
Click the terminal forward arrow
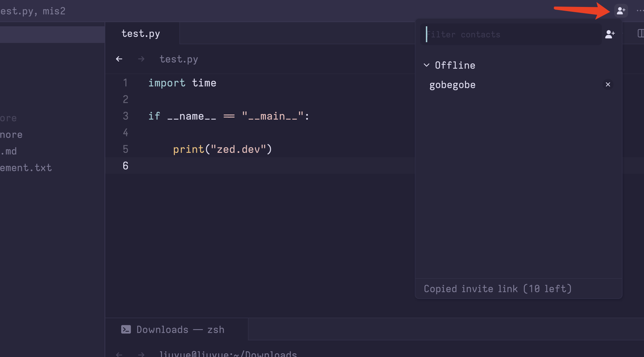click(141, 354)
